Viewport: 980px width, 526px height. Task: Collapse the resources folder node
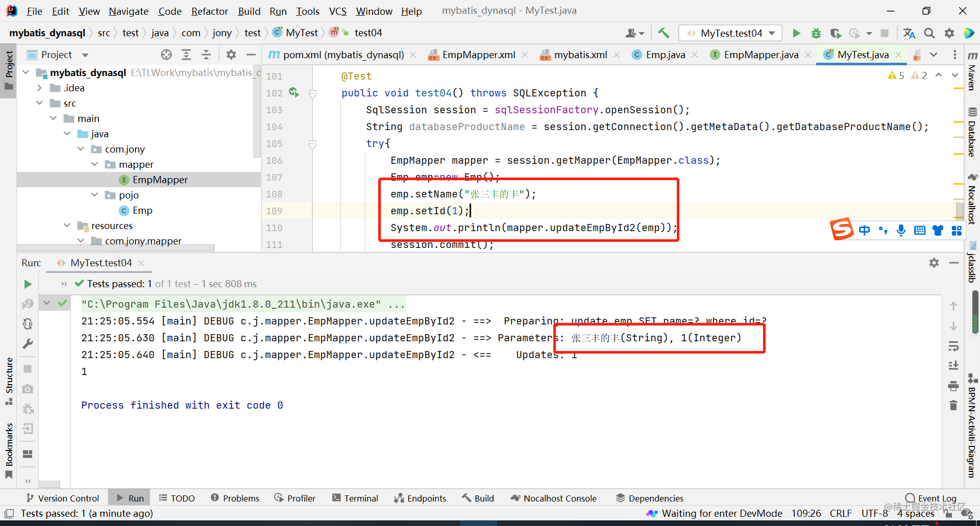[67, 226]
